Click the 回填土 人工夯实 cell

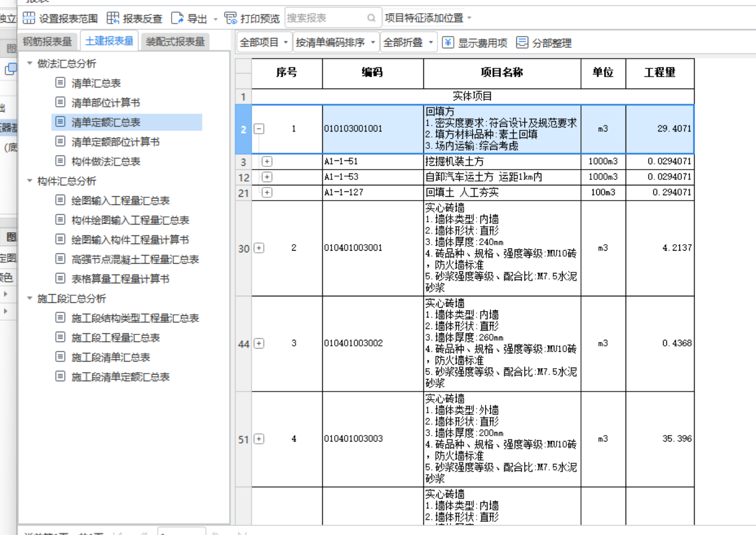(x=502, y=192)
